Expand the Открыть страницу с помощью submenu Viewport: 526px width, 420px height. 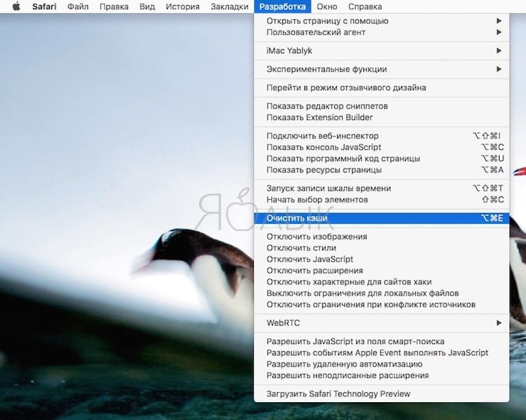(x=382, y=21)
